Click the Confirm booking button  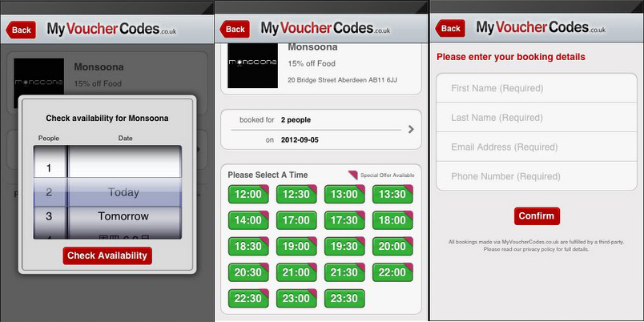point(537,216)
